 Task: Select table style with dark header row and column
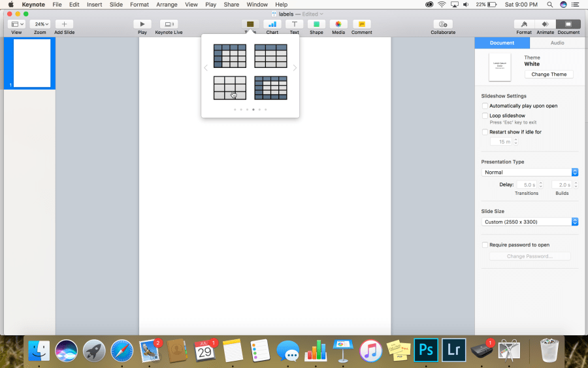(x=230, y=56)
